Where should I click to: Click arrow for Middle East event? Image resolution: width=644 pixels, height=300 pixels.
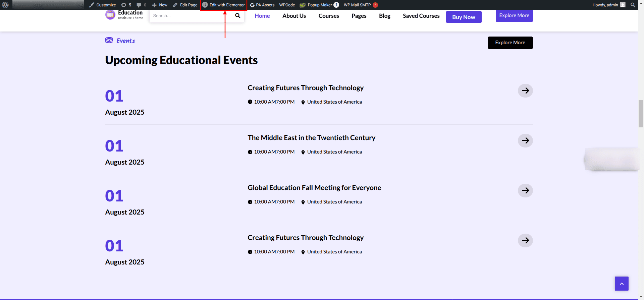point(525,140)
